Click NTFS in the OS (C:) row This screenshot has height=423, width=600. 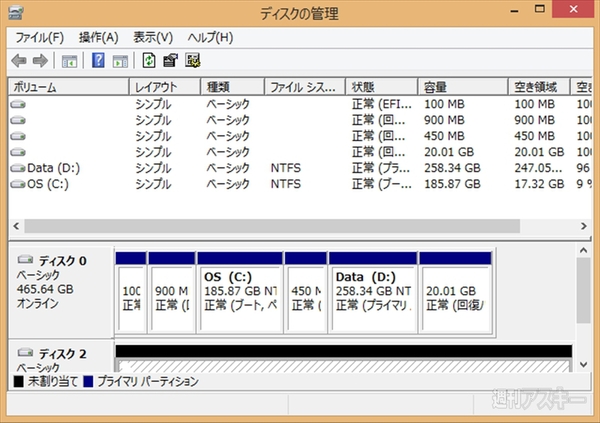286,184
